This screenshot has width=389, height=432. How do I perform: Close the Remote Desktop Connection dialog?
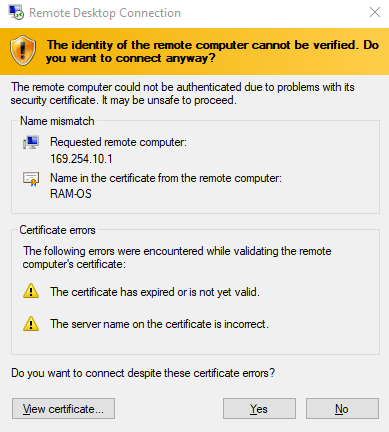pos(375,12)
